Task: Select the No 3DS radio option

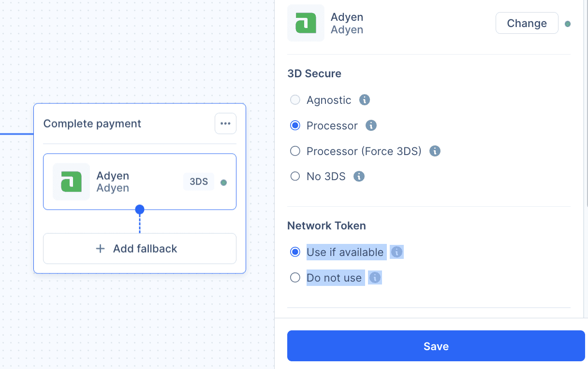Action: point(295,176)
